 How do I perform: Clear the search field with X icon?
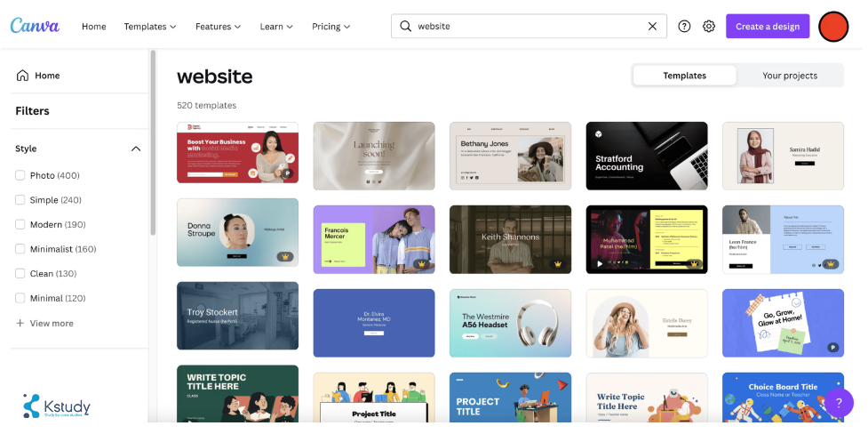[653, 27]
